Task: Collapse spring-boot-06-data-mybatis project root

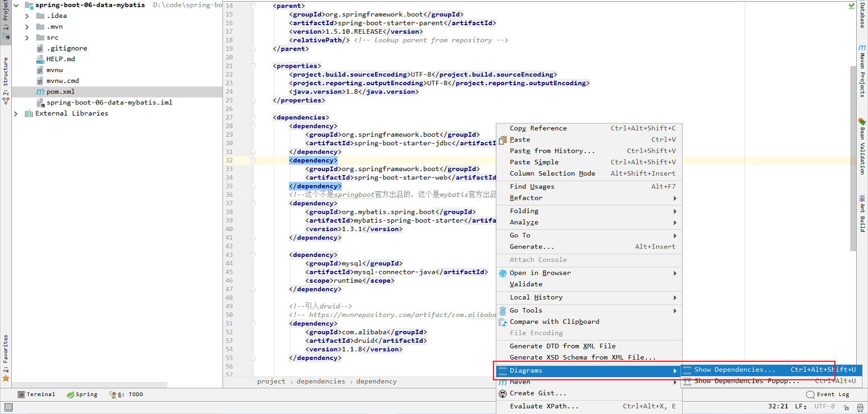Action: point(16,5)
